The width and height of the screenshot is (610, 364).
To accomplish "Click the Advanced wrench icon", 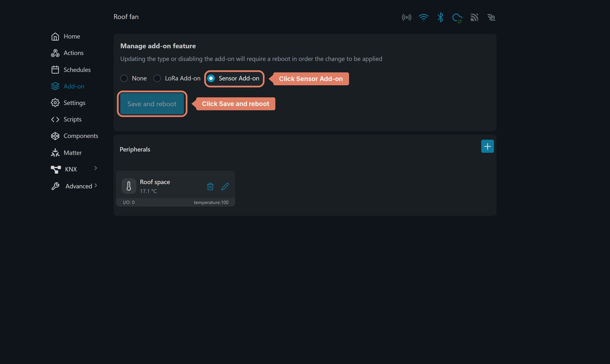I will (55, 186).
